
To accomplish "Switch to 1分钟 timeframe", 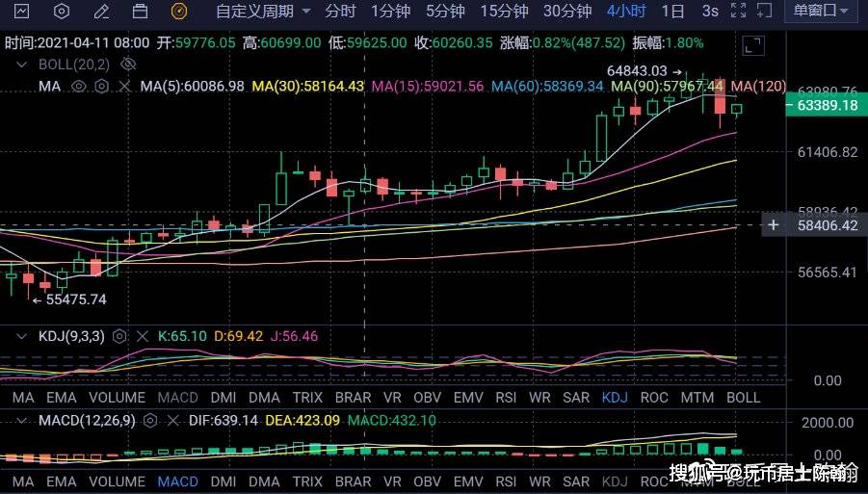I will pyautogui.click(x=390, y=11).
